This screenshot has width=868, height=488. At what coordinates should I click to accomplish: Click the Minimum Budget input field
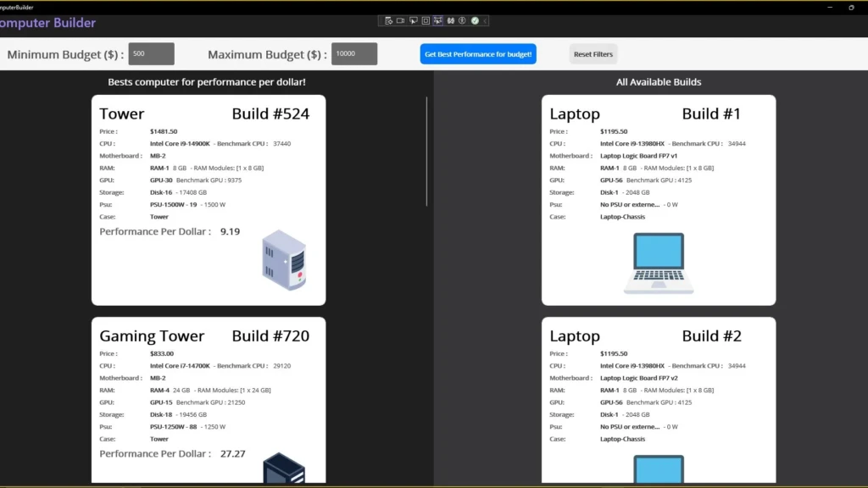pyautogui.click(x=151, y=53)
